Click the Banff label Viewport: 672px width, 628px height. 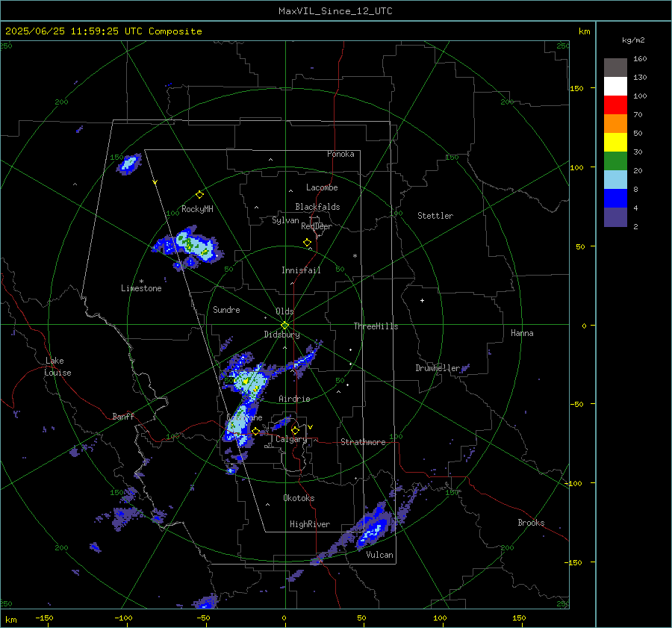(x=123, y=416)
